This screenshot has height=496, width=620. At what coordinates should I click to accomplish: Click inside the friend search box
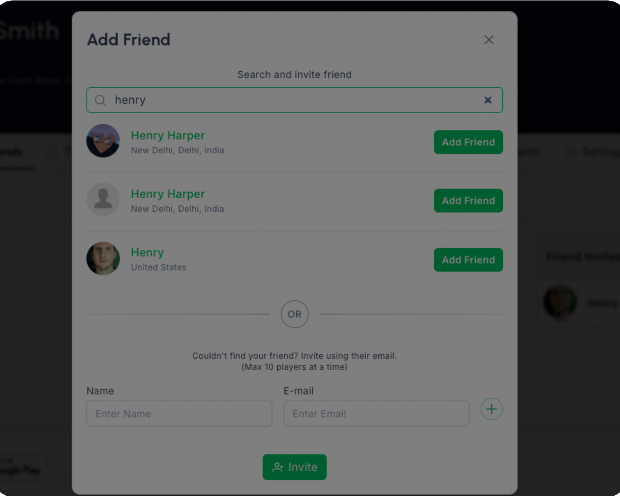(x=295, y=100)
